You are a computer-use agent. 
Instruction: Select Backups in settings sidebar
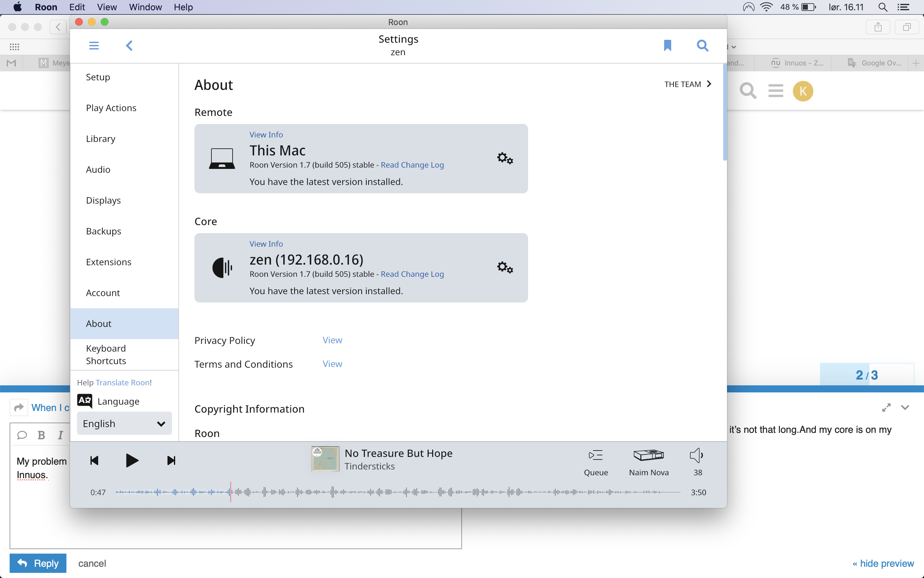coord(124,231)
